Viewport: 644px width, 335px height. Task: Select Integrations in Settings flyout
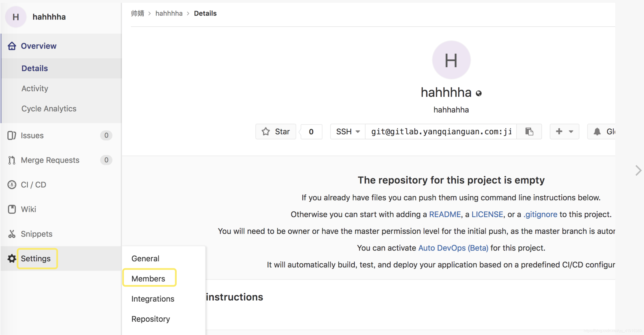tap(153, 299)
